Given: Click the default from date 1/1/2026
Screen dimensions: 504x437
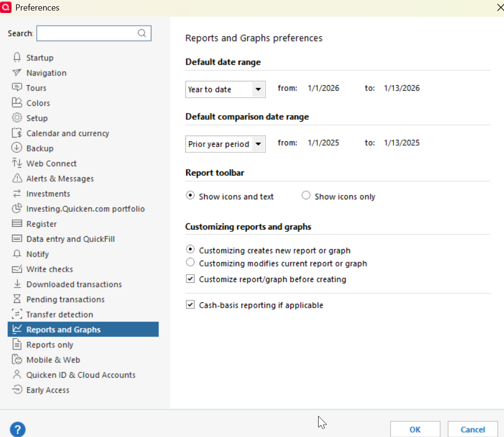Looking at the screenshot, I should (x=323, y=88).
